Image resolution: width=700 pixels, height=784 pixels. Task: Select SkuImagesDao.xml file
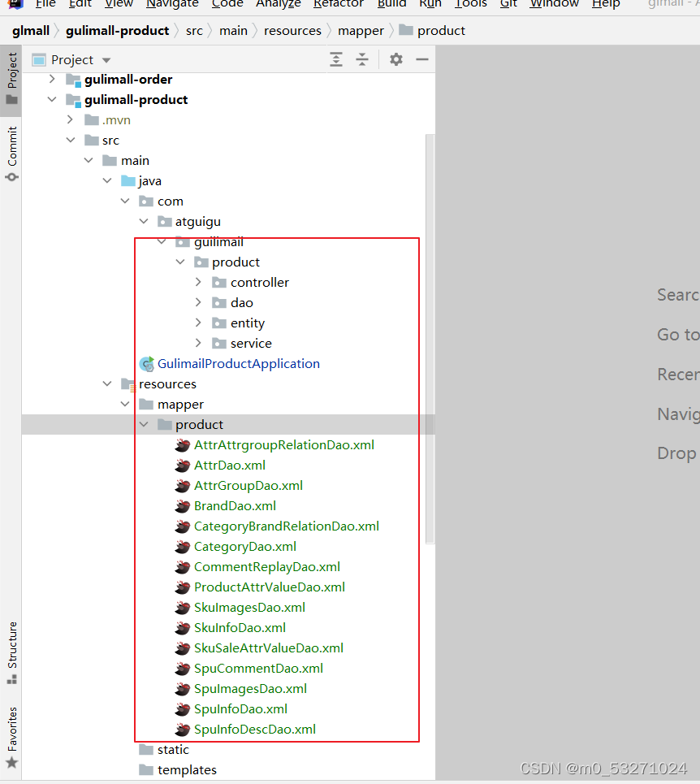(x=249, y=607)
